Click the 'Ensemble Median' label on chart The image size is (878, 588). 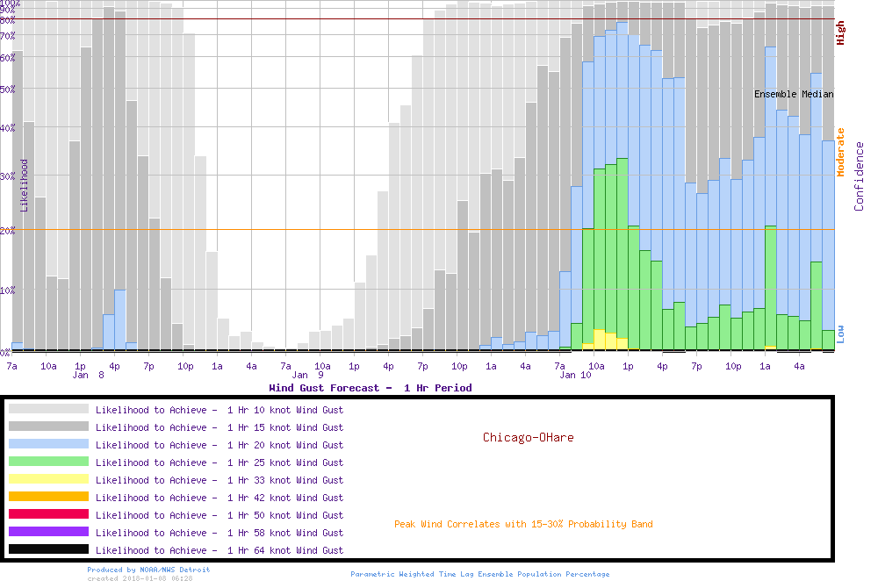coord(794,94)
